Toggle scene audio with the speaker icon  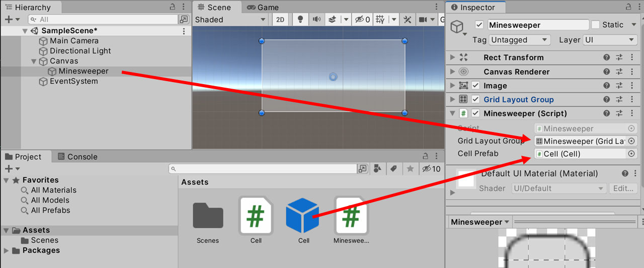click(316, 20)
